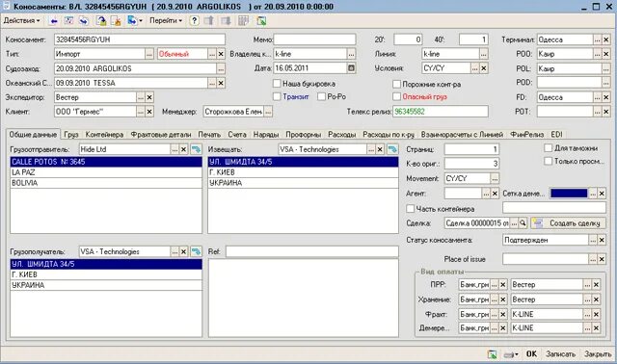The image size is (617, 364).
Task: Open the Фрахтовые детали tab
Action: [x=161, y=135]
